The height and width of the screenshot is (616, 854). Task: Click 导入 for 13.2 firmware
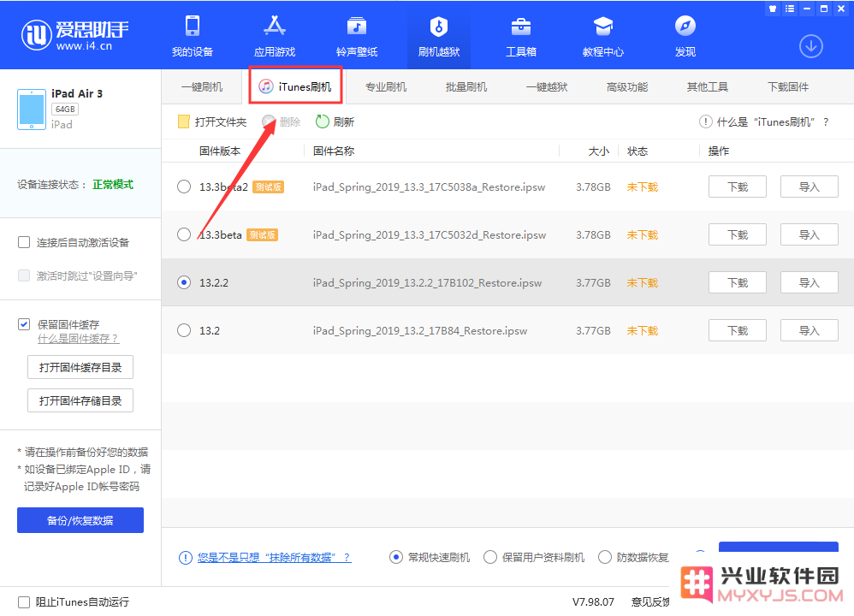(x=810, y=330)
